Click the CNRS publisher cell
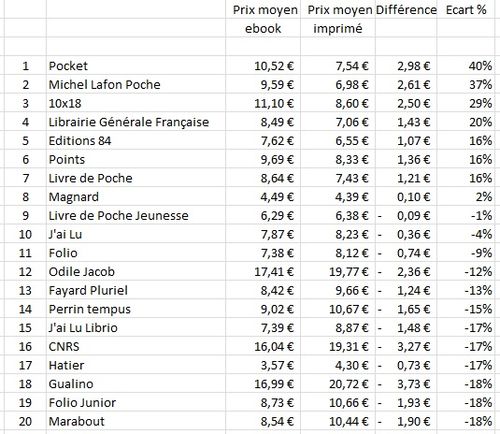 [x=136, y=346]
